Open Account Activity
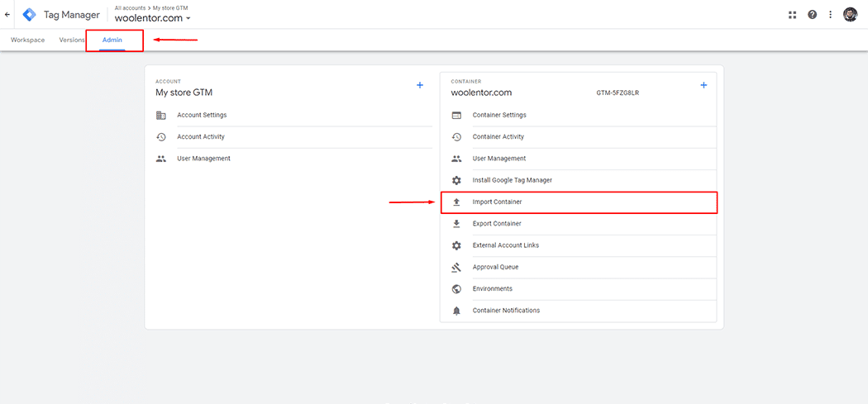 click(201, 137)
